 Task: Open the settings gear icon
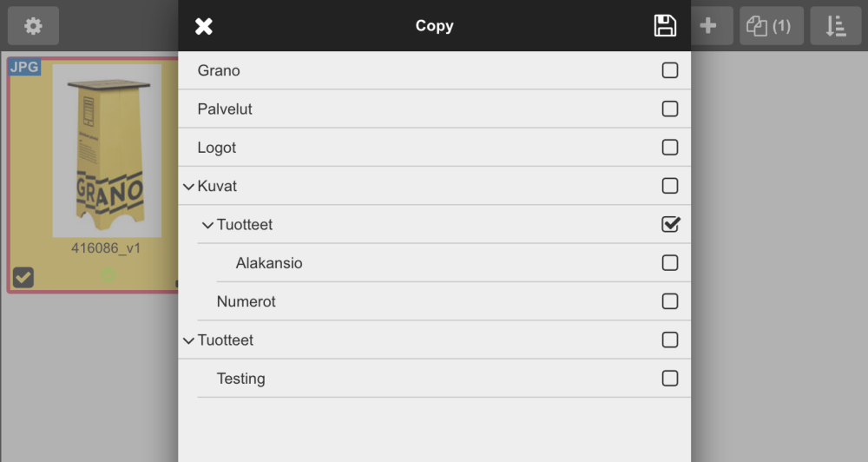(x=33, y=26)
